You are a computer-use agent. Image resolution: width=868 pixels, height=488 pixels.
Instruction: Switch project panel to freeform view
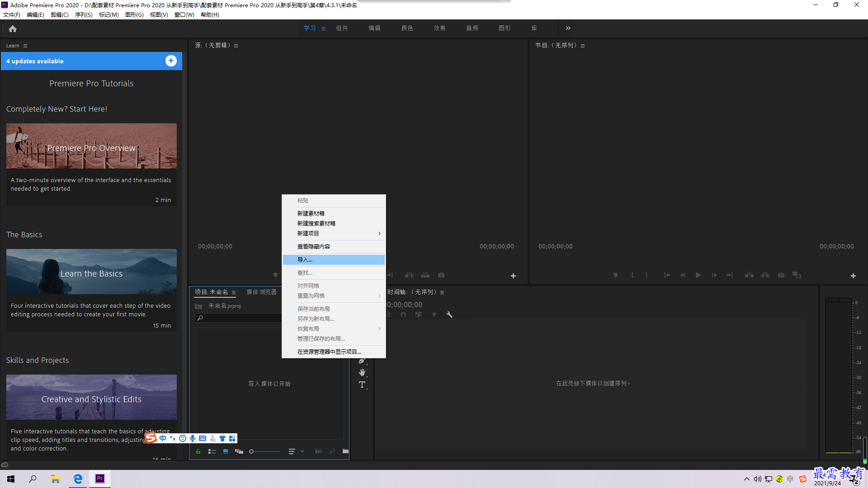pyautogui.click(x=239, y=451)
